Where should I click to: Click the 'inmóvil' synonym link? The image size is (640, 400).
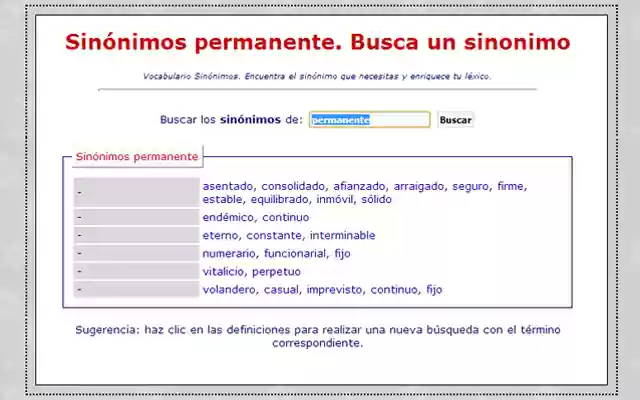tap(335, 199)
